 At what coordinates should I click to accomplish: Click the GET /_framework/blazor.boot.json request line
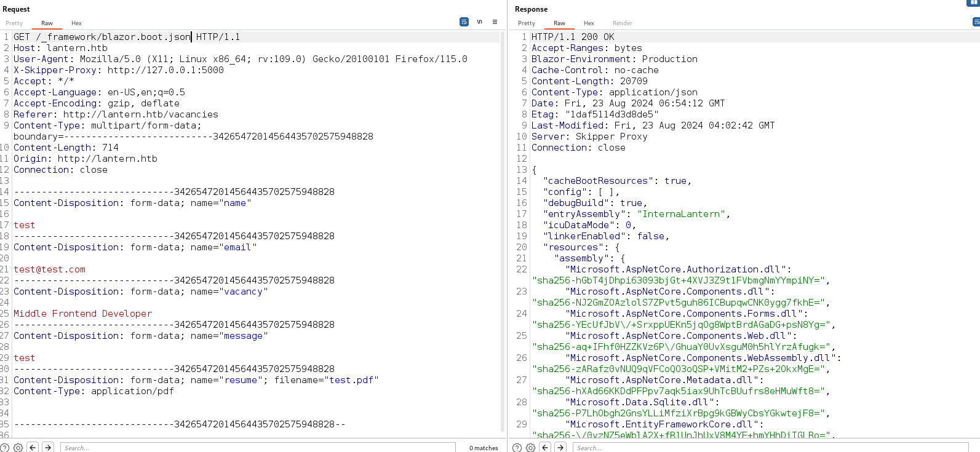pyautogui.click(x=127, y=37)
